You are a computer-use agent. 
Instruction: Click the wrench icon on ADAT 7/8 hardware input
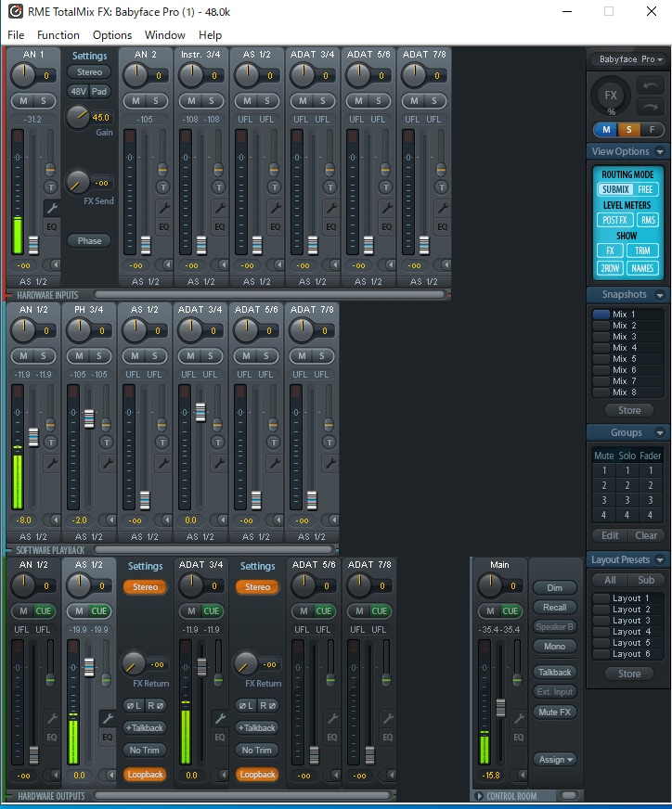point(443,208)
